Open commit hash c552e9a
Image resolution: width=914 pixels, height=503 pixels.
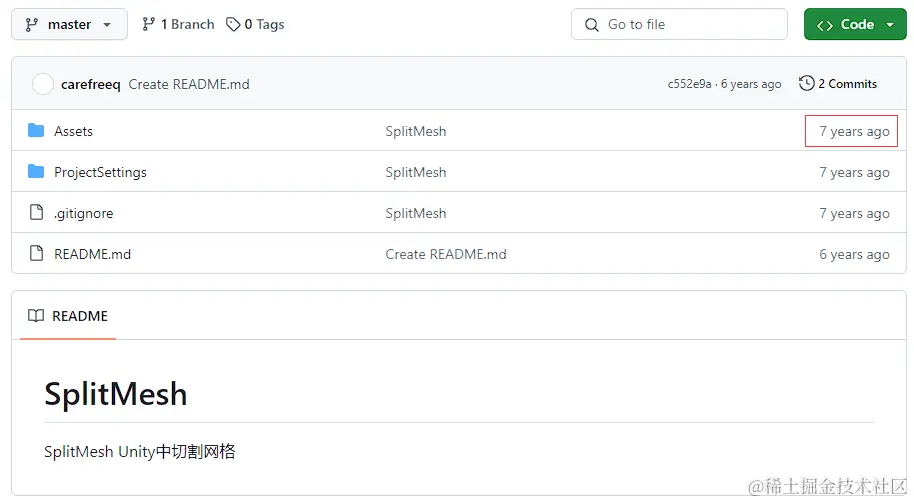point(689,84)
